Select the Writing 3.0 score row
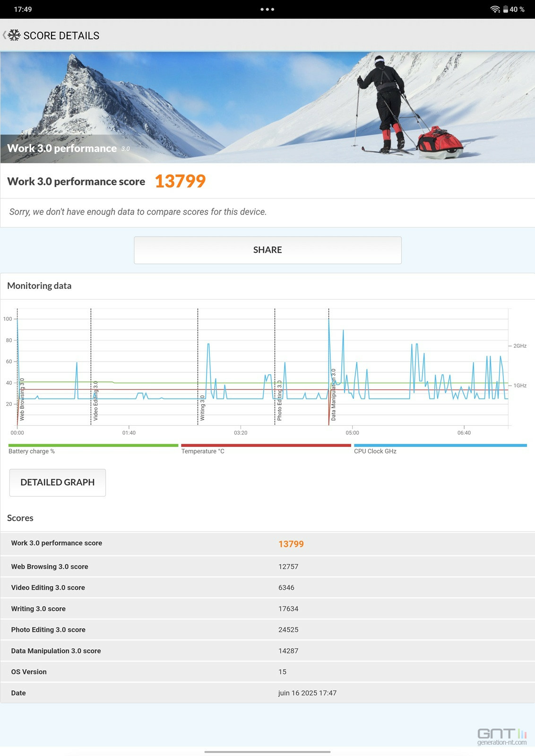 267,609
